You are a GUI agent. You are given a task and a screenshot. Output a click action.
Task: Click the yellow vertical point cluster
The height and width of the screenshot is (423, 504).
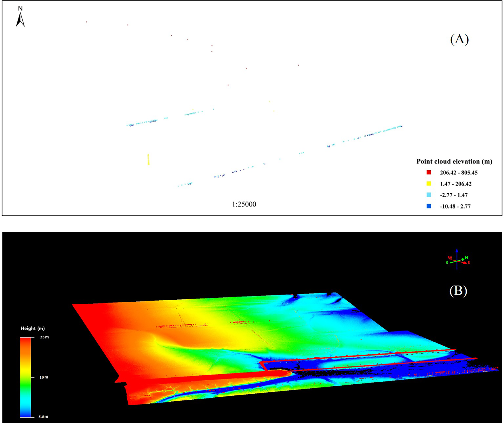tap(148, 159)
